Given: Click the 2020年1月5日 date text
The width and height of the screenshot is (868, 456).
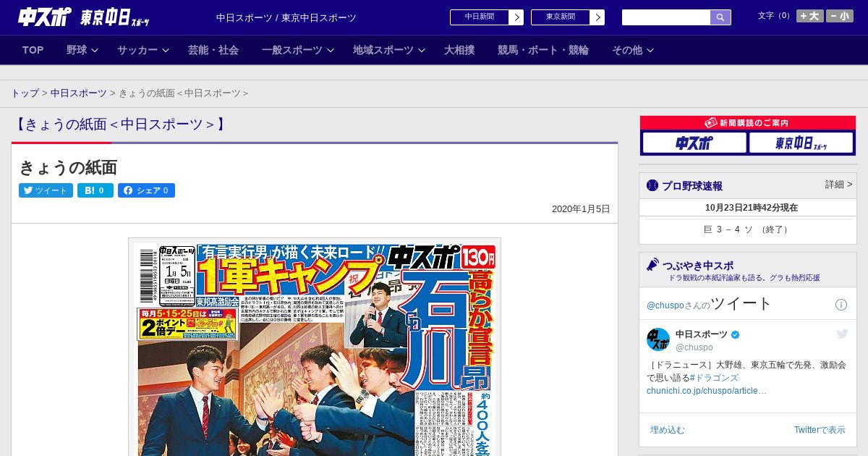Looking at the screenshot, I should (581, 209).
